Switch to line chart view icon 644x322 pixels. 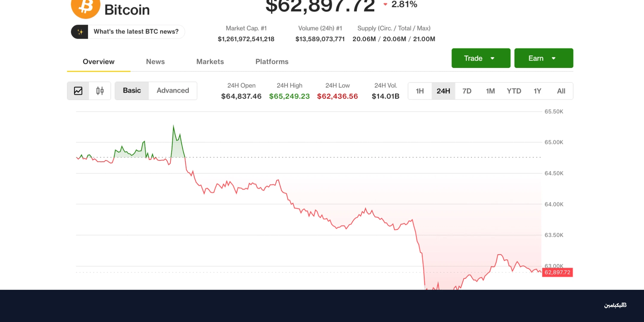78,91
